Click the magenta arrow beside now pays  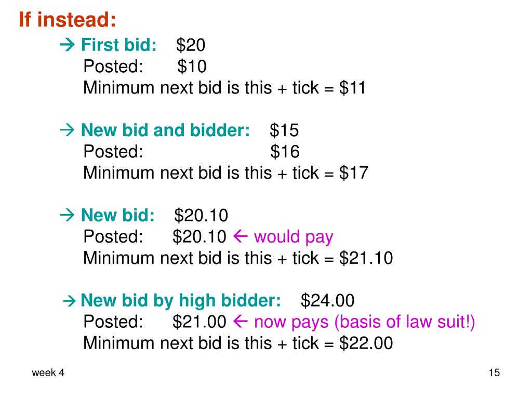coord(241,322)
